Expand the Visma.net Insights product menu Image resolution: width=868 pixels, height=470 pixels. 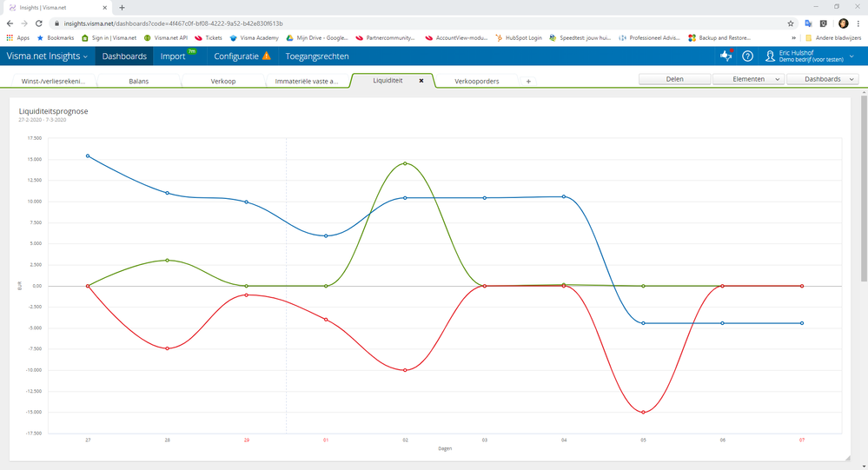pyautogui.click(x=47, y=56)
